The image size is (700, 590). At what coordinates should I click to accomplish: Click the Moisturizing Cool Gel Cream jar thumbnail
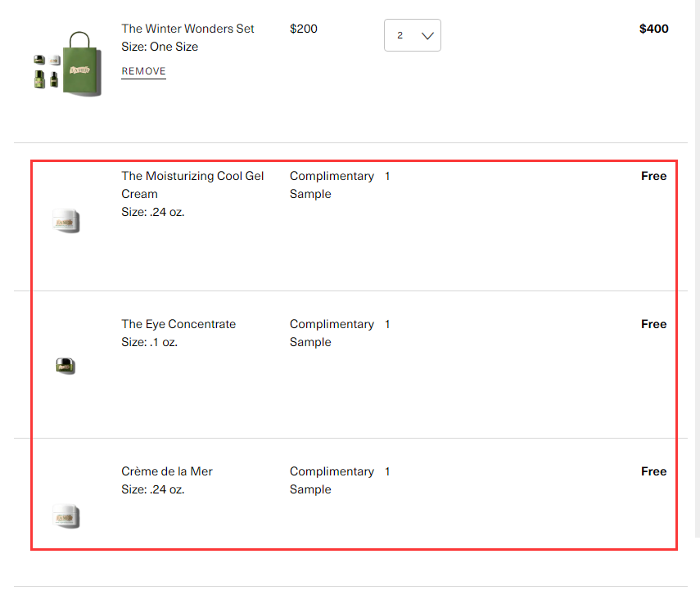[x=65, y=222]
